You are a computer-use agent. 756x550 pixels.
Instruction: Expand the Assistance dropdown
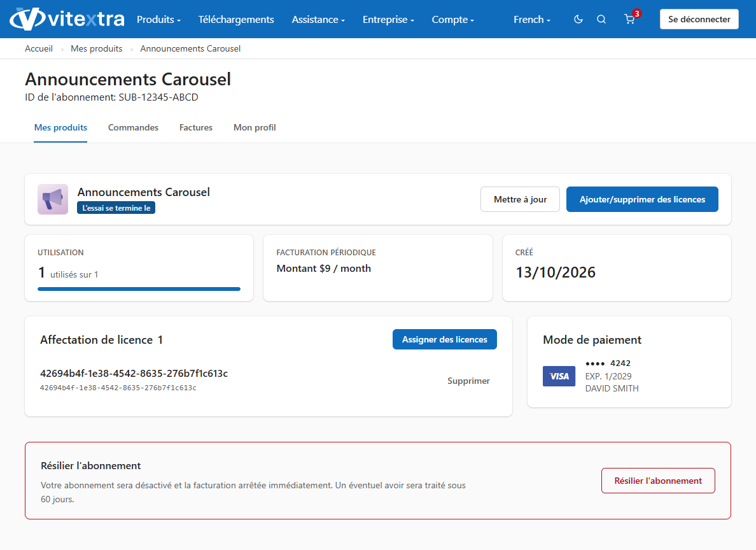pyautogui.click(x=318, y=19)
